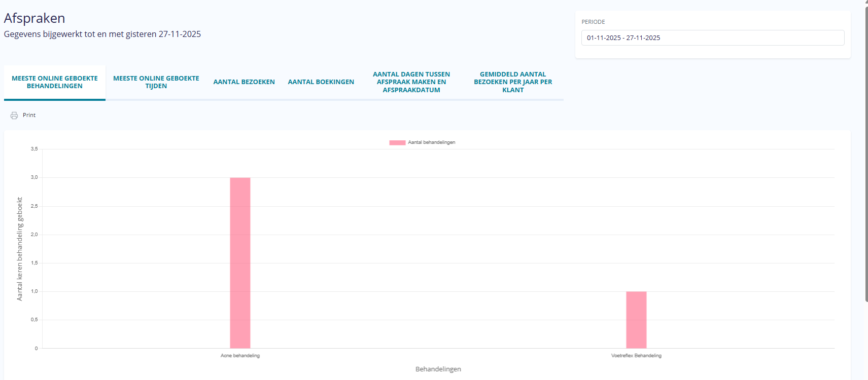The image size is (868, 380).
Task: Click the Afspraken page heading
Action: click(x=34, y=18)
